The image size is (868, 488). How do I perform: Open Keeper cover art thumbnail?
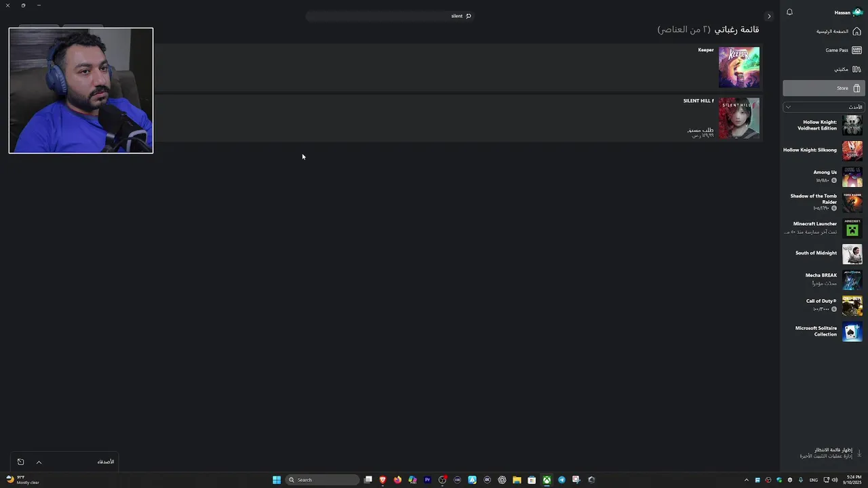point(739,67)
